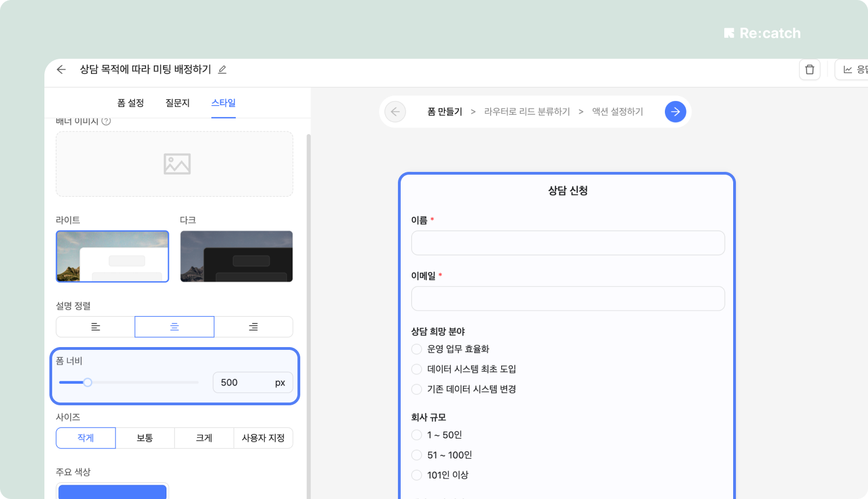The width and height of the screenshot is (868, 499).
Task: Click the blue next step arrow button
Action: point(675,111)
